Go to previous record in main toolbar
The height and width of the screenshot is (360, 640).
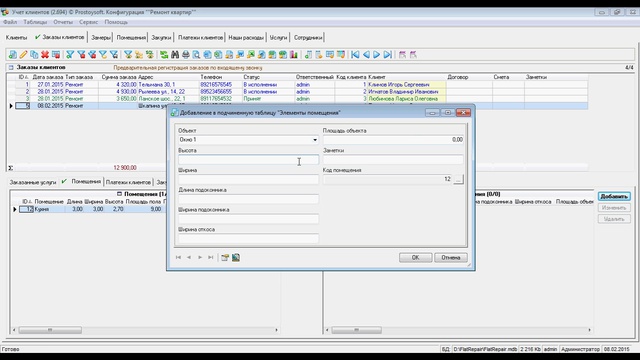tap(366, 54)
